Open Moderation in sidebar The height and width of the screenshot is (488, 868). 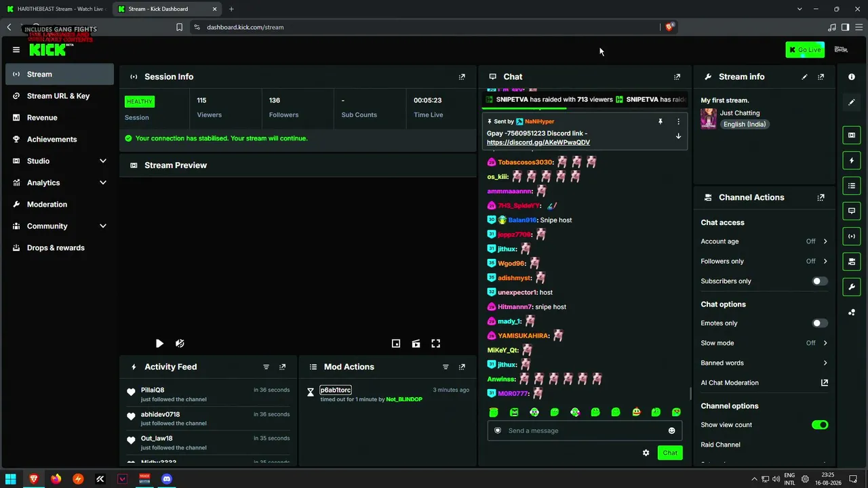pos(60,204)
